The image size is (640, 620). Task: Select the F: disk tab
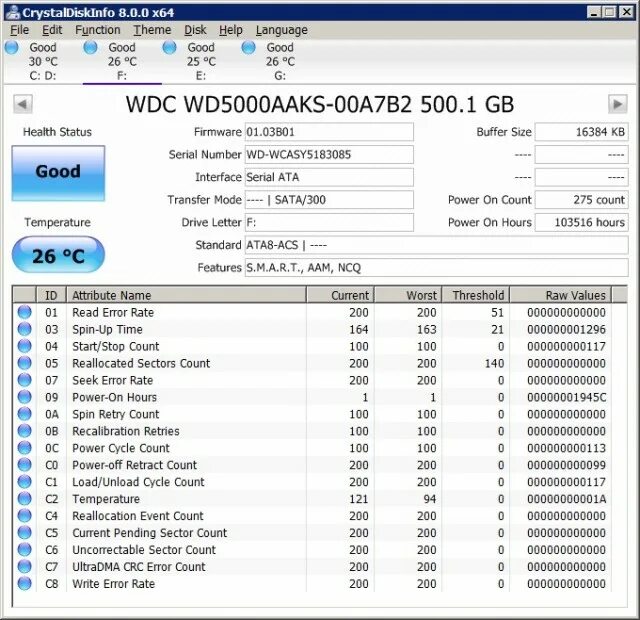click(122, 61)
